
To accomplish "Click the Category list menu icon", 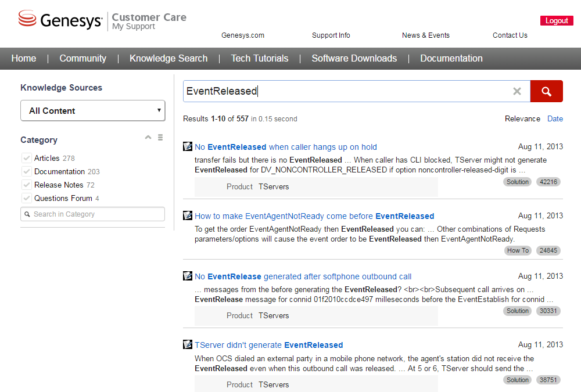I will coord(160,138).
